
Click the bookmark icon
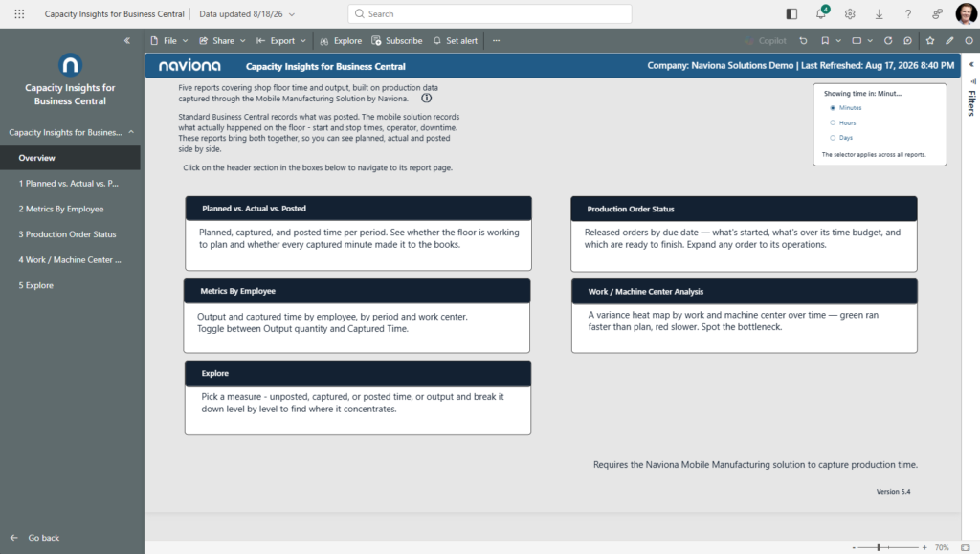point(825,40)
